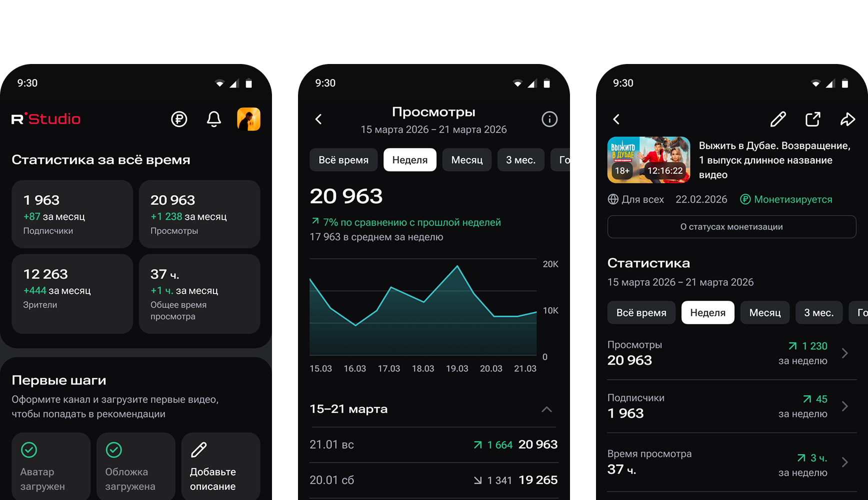Tap the Аватар загружен checkmark icon
Image resolution: width=868 pixels, height=500 pixels.
[29, 450]
